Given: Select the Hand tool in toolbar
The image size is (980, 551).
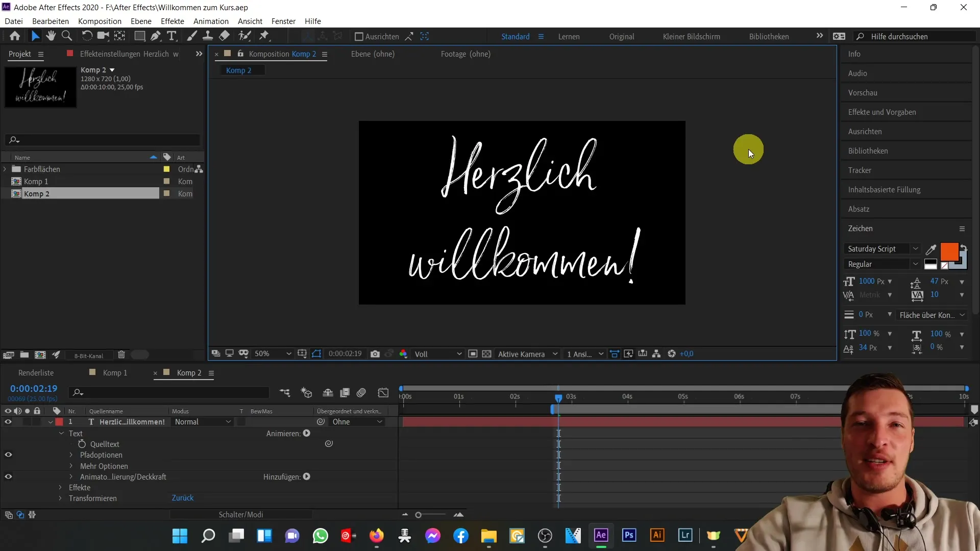Looking at the screenshot, I should pyautogui.click(x=51, y=36).
